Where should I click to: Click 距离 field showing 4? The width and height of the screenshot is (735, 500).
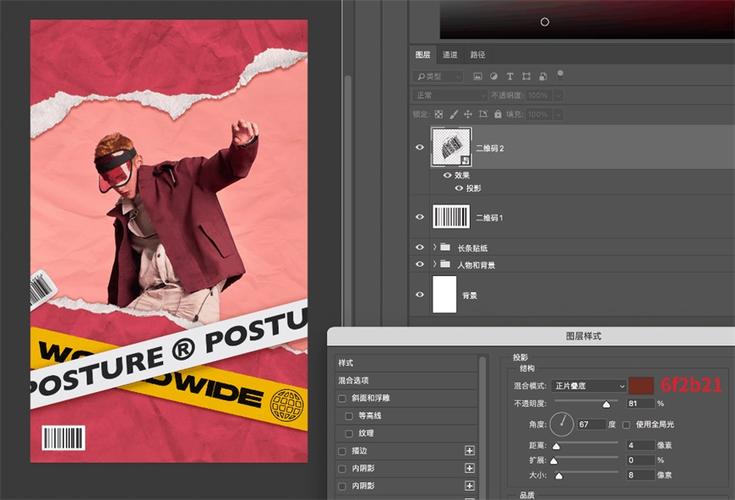(640, 445)
